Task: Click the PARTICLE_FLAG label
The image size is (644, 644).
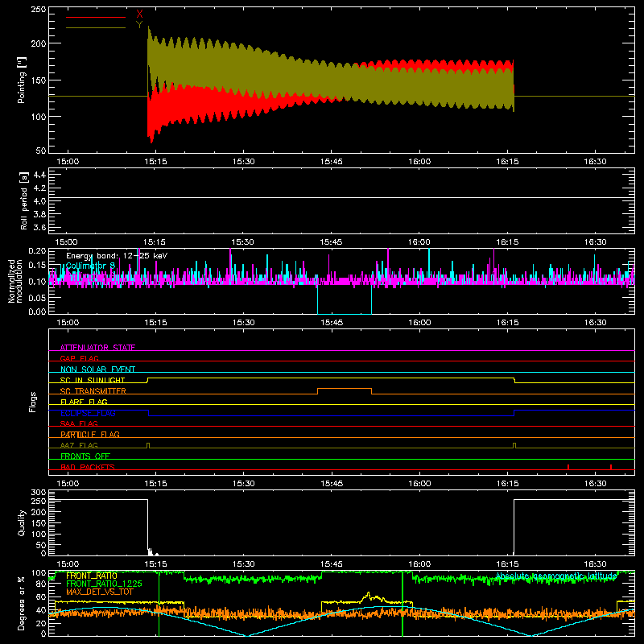Action: pyautogui.click(x=90, y=435)
